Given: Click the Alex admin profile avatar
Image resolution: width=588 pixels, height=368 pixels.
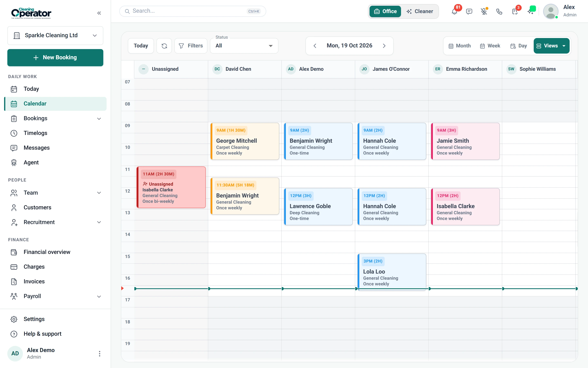Looking at the screenshot, I should 551,11.
